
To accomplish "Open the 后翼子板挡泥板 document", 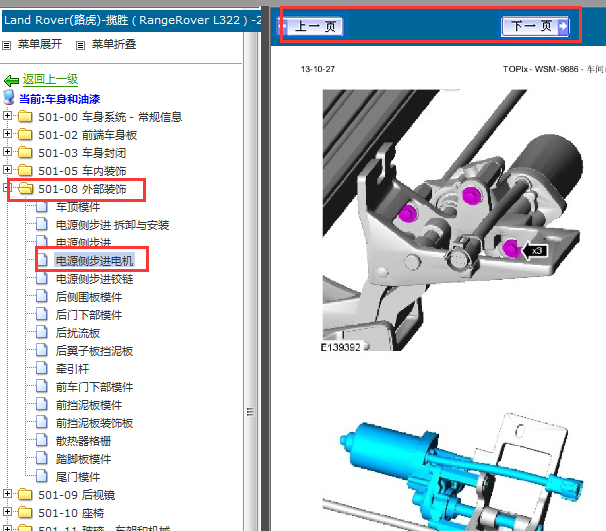I will click(x=95, y=351).
